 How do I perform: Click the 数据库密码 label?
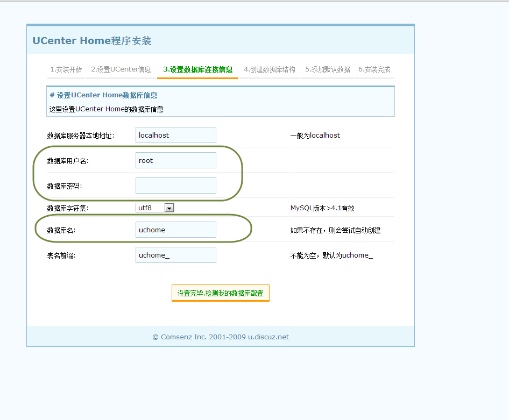click(x=65, y=186)
